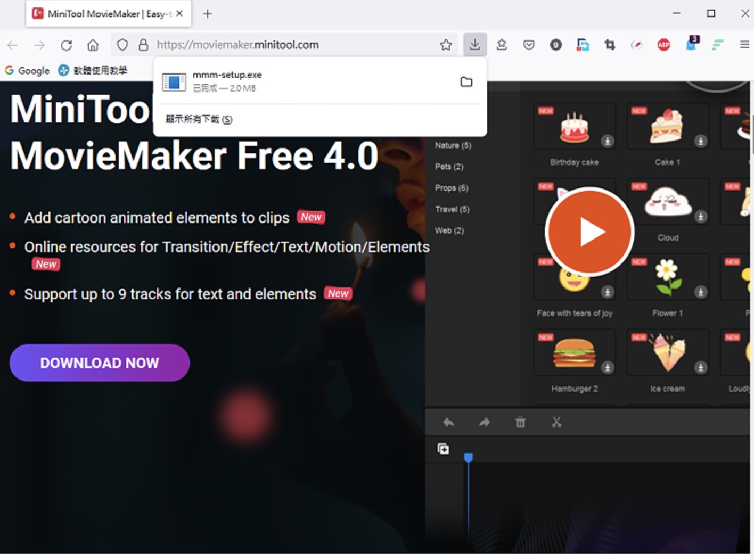This screenshot has height=560, width=754.
Task: Select the Cake 1 thumbnail
Action: pyautogui.click(x=668, y=126)
